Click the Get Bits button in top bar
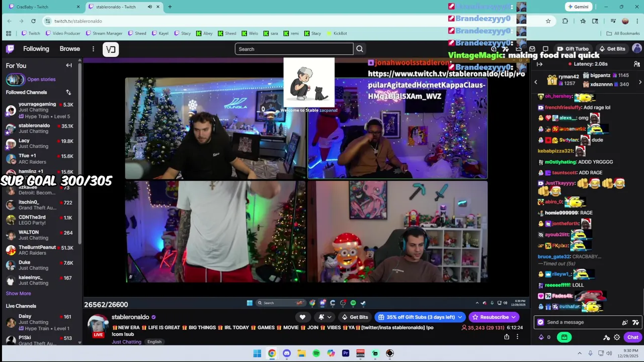The height and width of the screenshot is (362, 644). pyautogui.click(x=612, y=49)
